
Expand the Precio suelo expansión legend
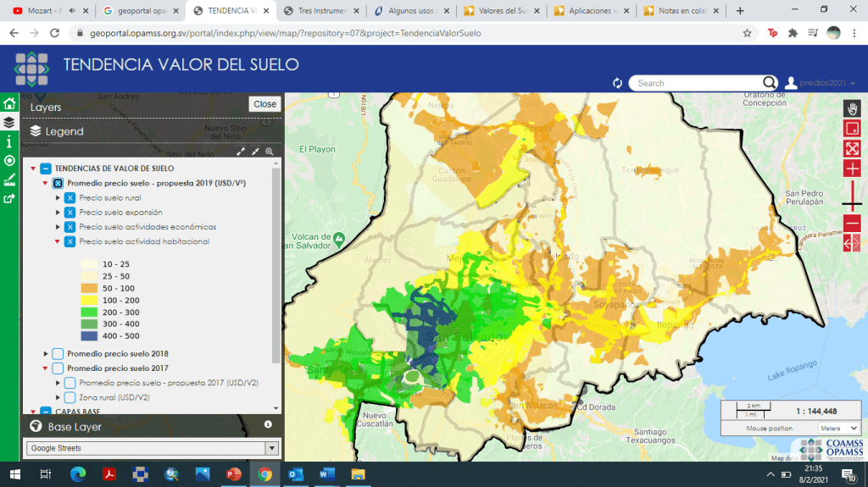point(58,213)
